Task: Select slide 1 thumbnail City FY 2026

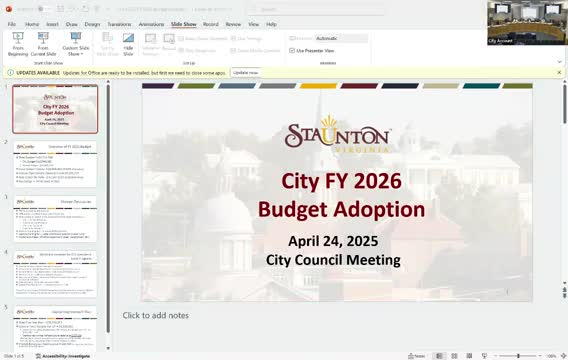Action: pyautogui.click(x=55, y=109)
